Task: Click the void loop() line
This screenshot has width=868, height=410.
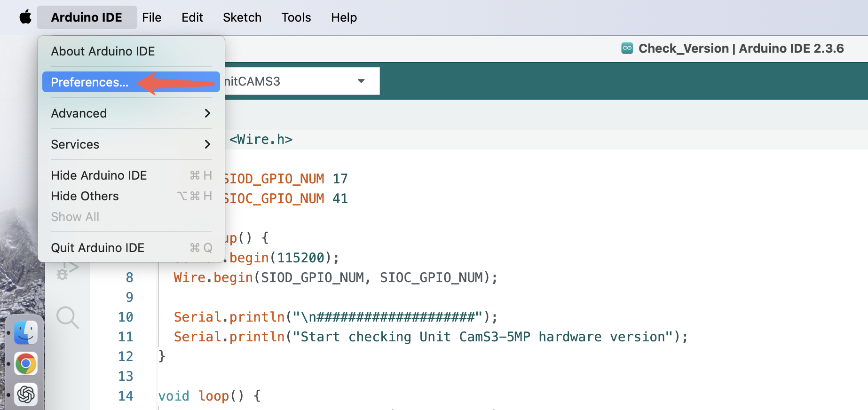Action: pos(209,396)
